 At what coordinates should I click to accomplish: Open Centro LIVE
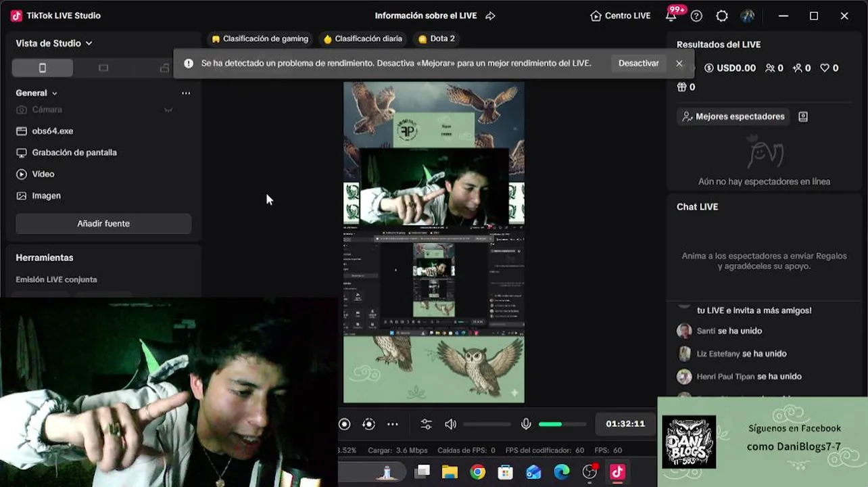coord(620,16)
